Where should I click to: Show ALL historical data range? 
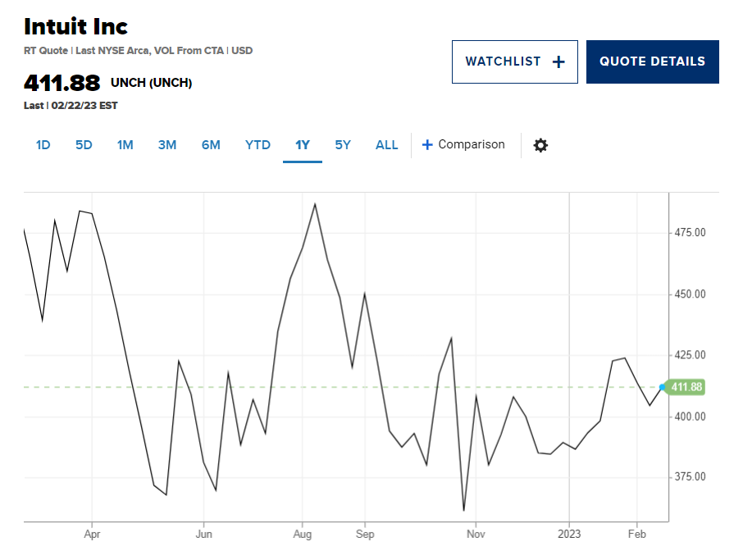tap(386, 145)
